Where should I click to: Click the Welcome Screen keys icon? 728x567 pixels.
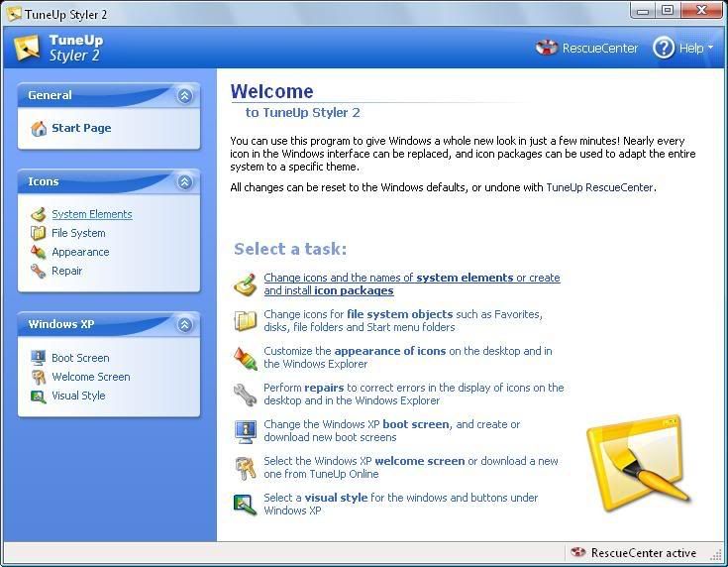(x=39, y=377)
